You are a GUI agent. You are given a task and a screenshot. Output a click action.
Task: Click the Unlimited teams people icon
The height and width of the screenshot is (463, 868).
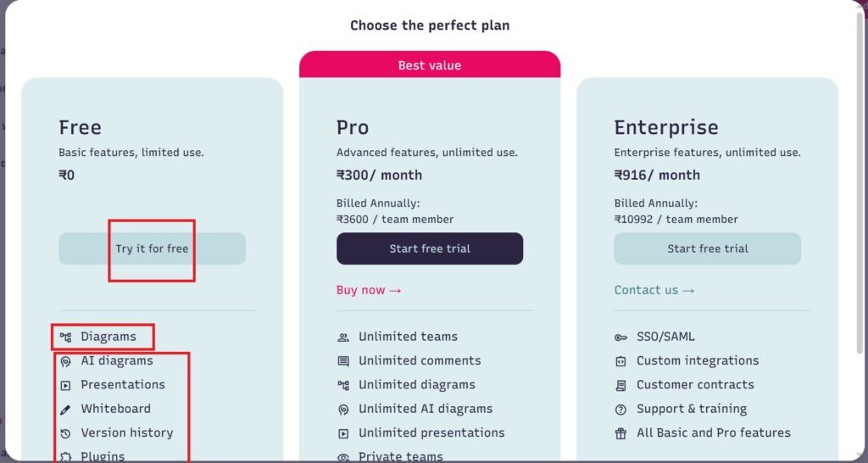click(343, 337)
